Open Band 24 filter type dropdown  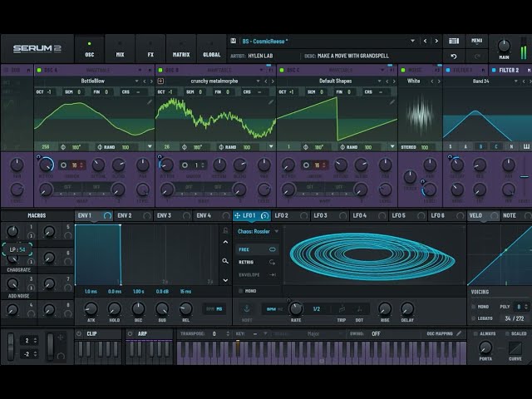coord(516,81)
